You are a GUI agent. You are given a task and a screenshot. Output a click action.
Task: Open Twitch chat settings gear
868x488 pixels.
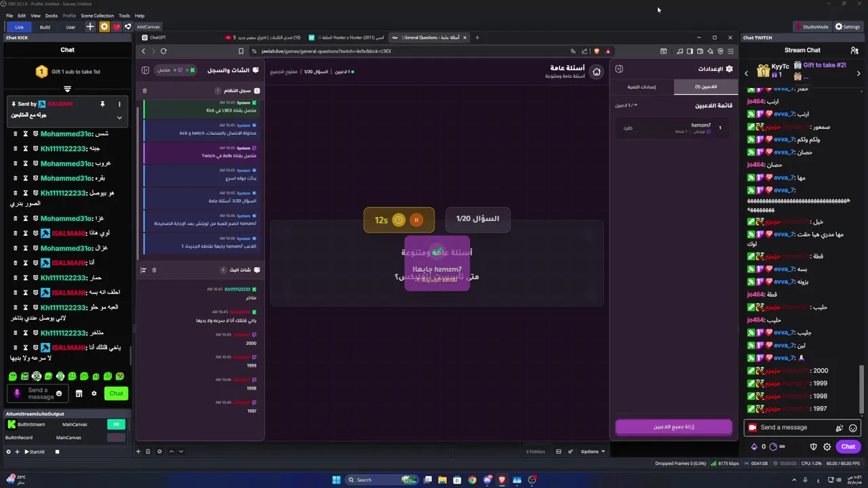click(x=827, y=447)
